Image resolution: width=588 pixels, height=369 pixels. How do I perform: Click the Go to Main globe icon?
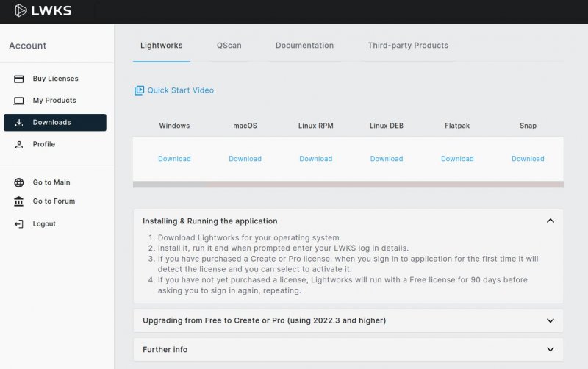point(19,182)
